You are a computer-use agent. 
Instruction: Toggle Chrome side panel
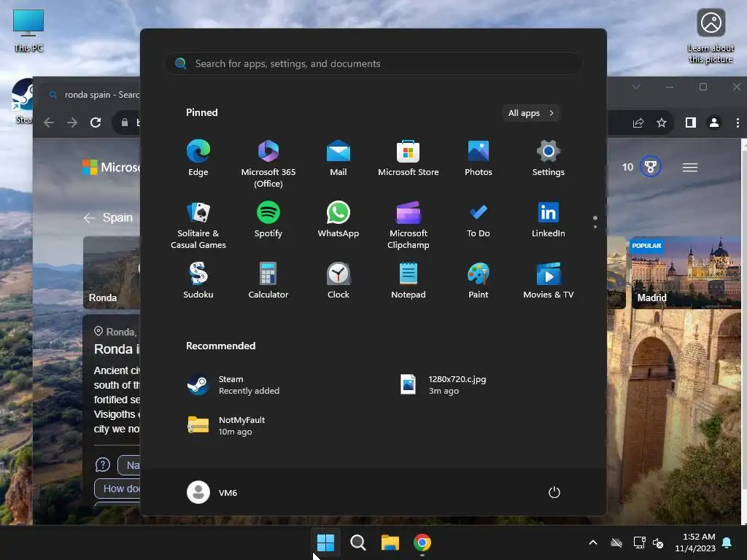(x=691, y=122)
